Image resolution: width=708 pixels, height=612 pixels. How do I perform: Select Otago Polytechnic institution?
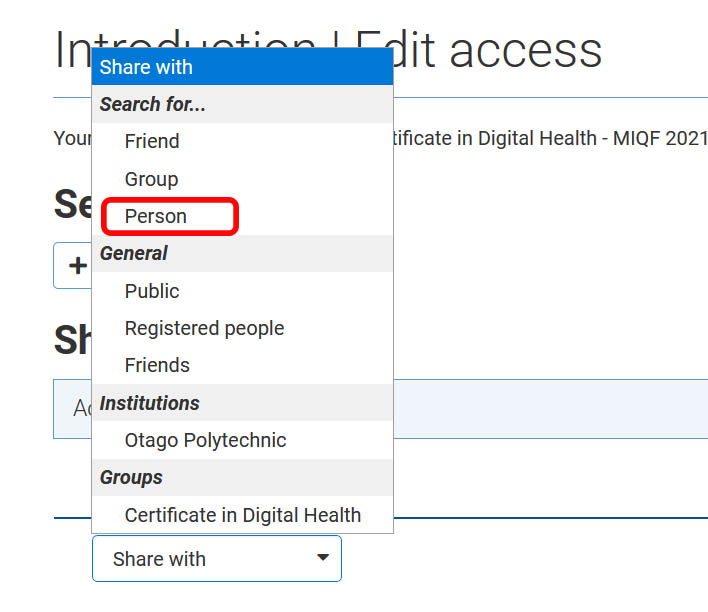tap(205, 440)
